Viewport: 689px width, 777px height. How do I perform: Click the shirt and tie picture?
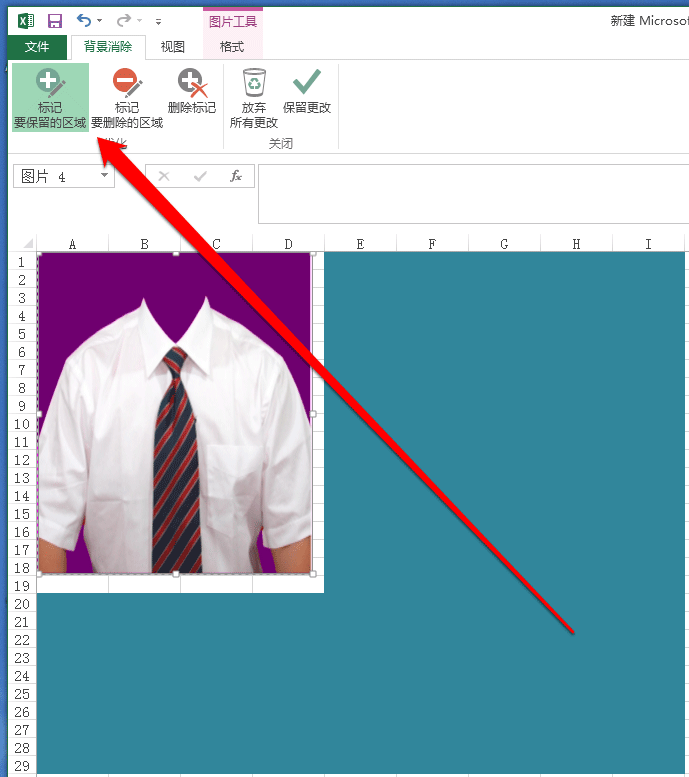175,413
